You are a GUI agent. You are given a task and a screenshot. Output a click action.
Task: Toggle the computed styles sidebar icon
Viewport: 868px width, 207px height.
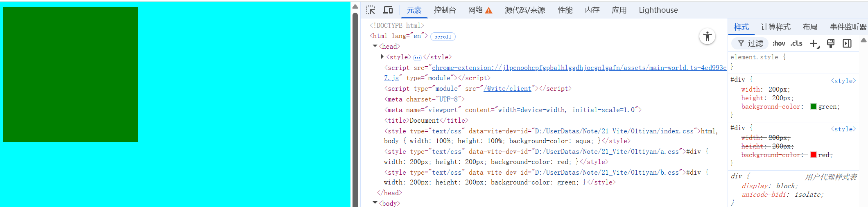847,43
